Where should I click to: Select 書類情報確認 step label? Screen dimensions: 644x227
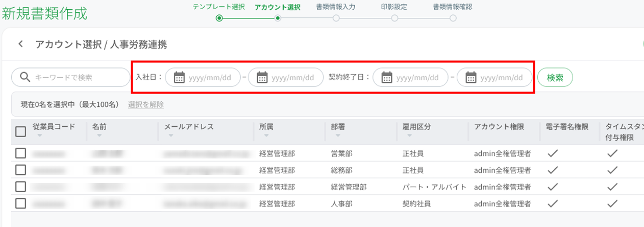click(453, 7)
